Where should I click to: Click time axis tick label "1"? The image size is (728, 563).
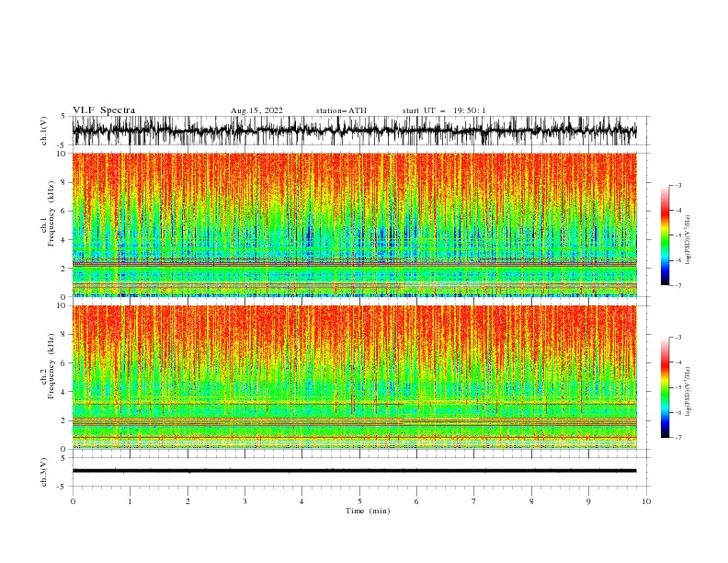[x=130, y=501]
